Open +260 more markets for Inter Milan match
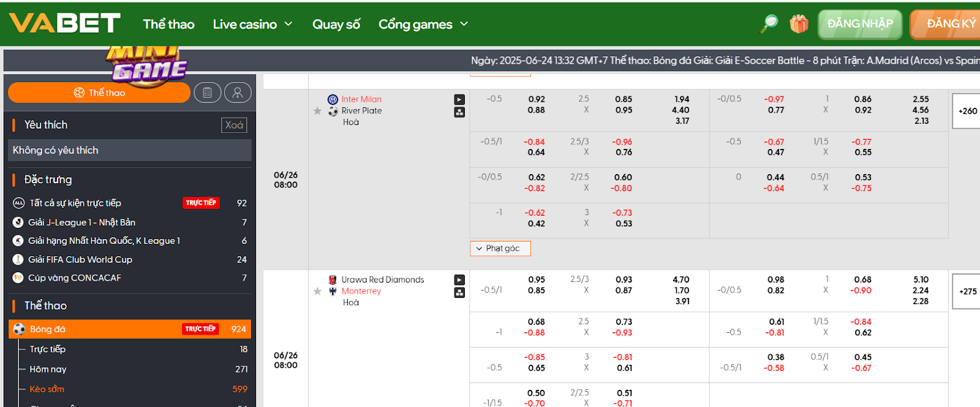The image size is (980, 407). click(x=968, y=111)
